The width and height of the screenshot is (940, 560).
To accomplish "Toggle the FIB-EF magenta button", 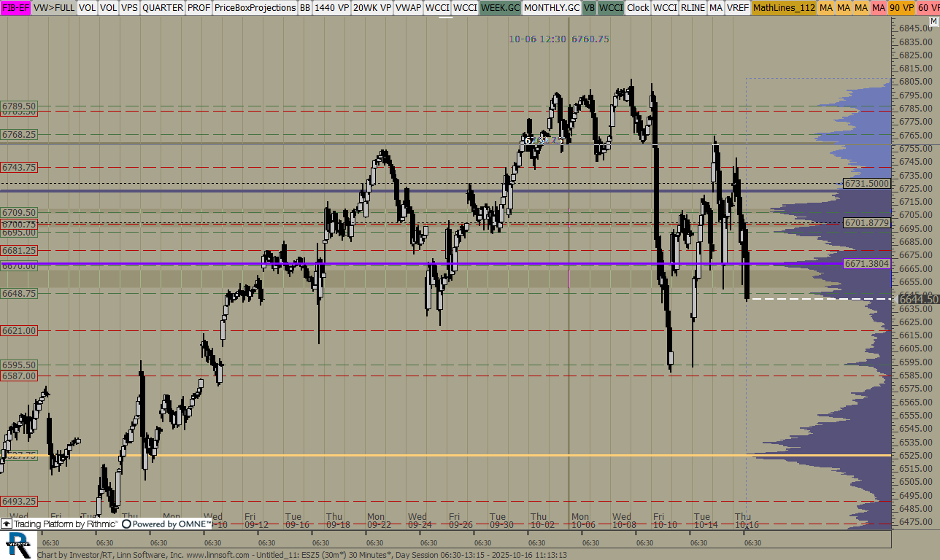I will point(15,7).
